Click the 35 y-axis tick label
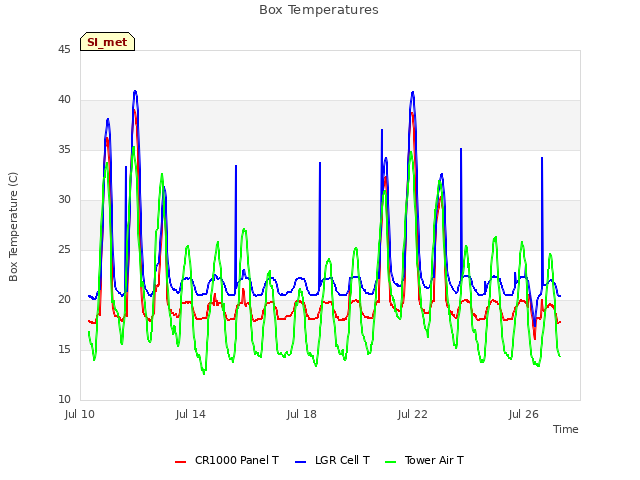 pyautogui.click(x=64, y=149)
